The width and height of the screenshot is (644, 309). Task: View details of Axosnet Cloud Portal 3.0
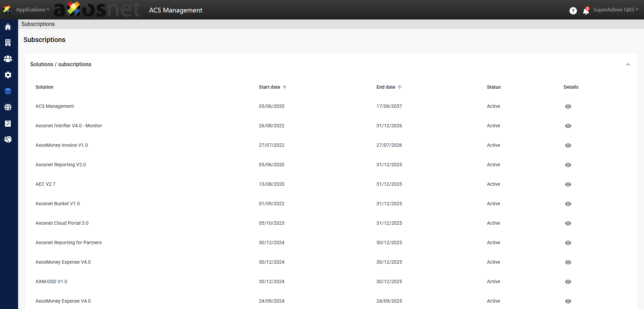tap(568, 223)
